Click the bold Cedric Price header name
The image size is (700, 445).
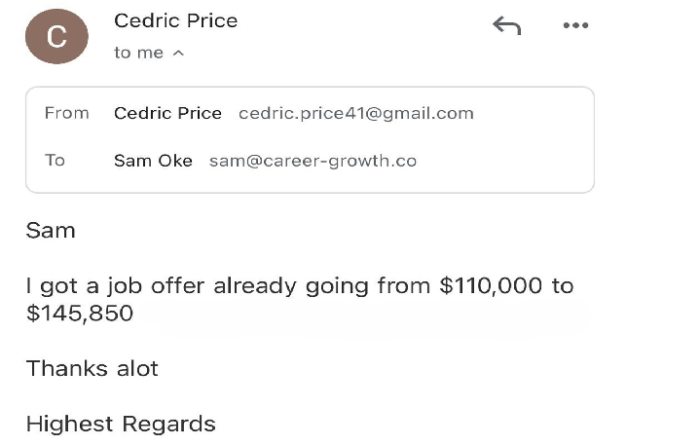(176, 21)
